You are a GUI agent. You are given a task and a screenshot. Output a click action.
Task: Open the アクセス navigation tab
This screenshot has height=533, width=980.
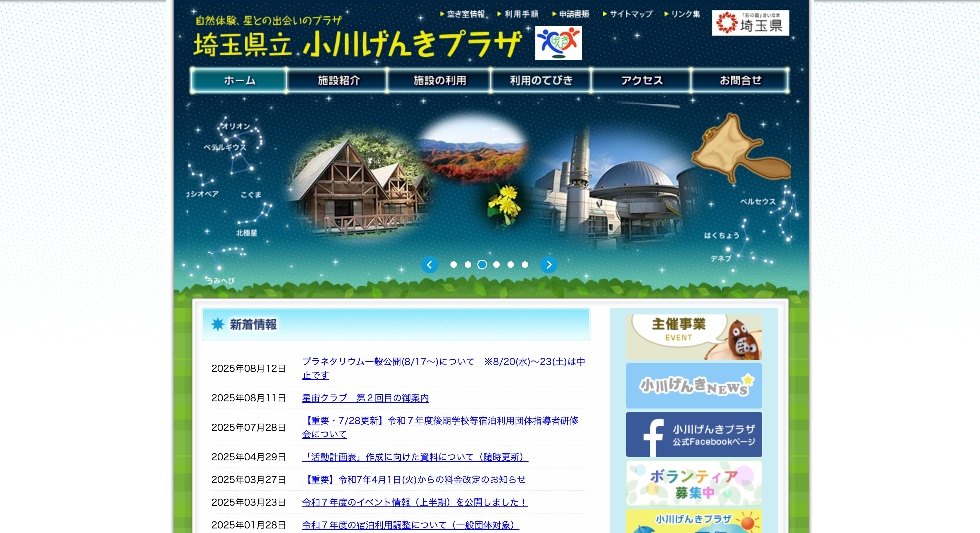(641, 80)
